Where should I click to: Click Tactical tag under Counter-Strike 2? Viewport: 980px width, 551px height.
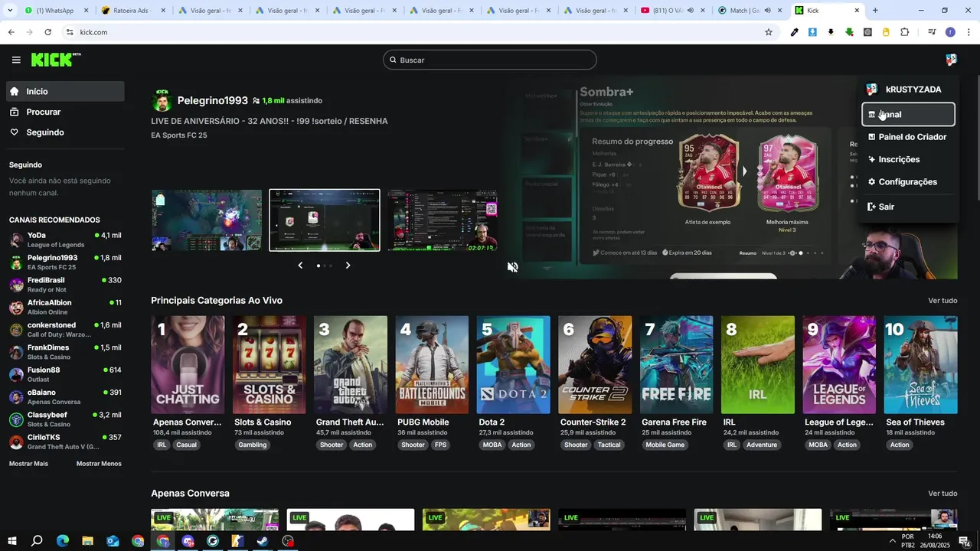(x=609, y=445)
